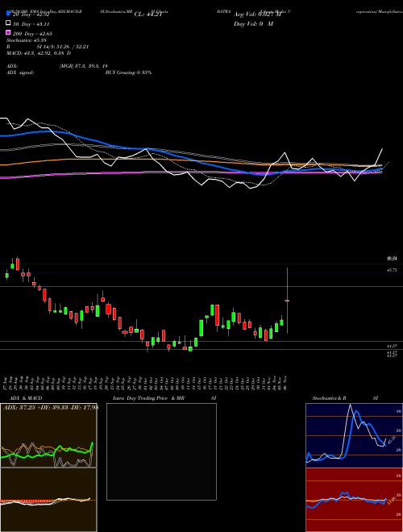Select the '200 Day - 42.65' legend label

coord(32,34)
